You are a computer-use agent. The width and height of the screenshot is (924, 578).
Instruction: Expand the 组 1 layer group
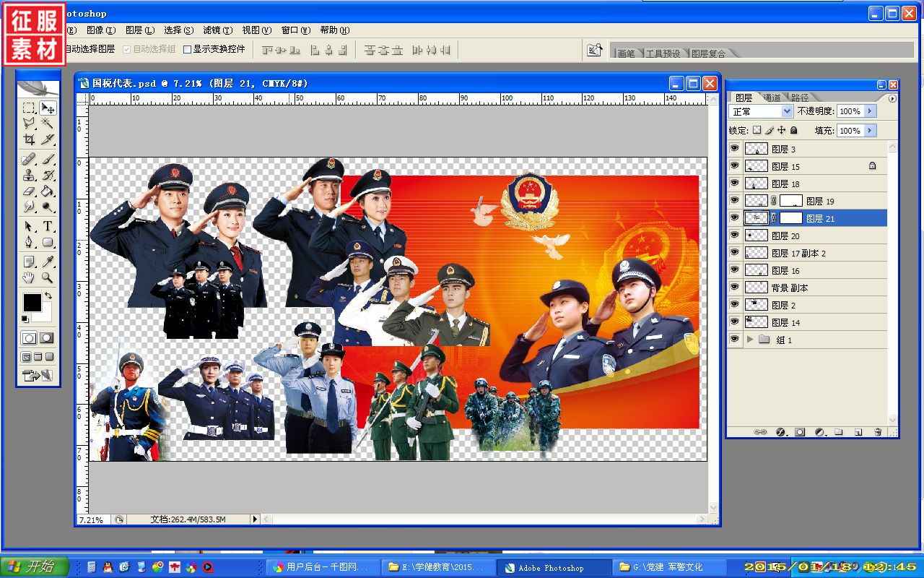point(749,339)
